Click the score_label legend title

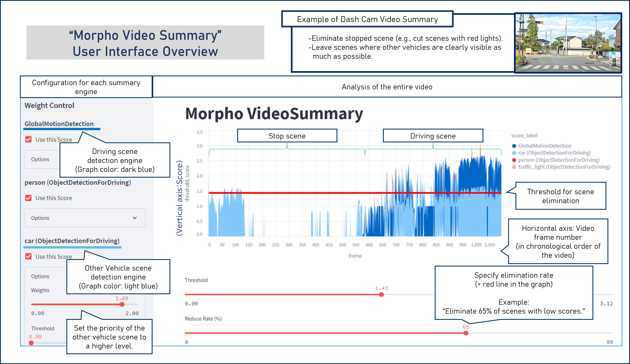click(x=524, y=136)
